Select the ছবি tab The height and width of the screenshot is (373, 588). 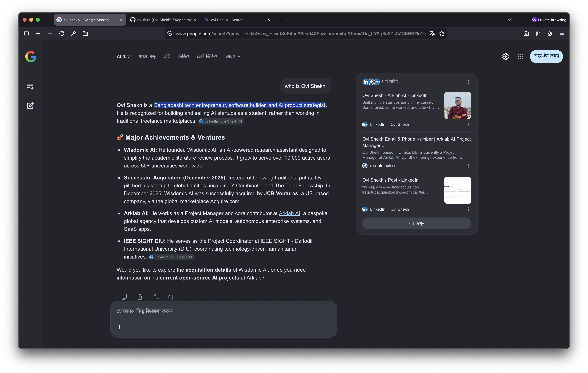pyautogui.click(x=167, y=57)
